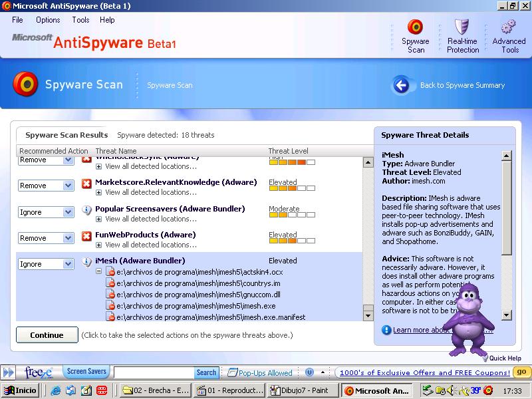Click the freeze toolbar search input field

click(154, 372)
